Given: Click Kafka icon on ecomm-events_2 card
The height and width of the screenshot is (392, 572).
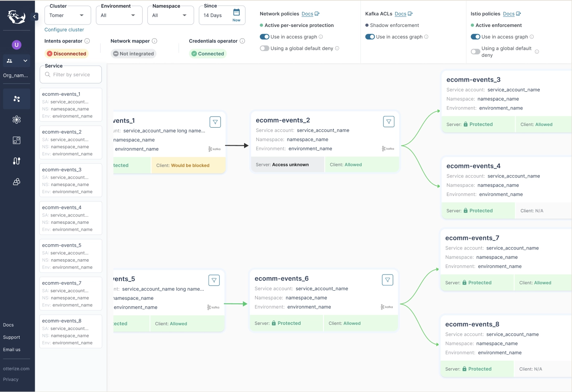Looking at the screenshot, I should (388, 149).
